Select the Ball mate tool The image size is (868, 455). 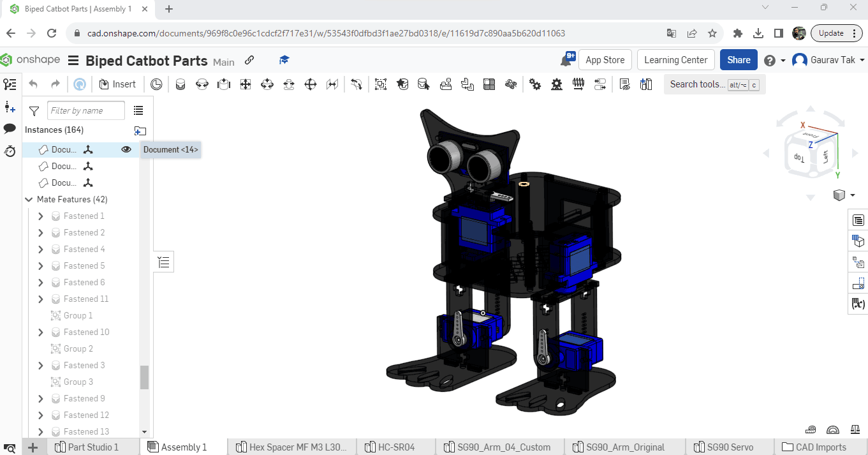pos(311,84)
